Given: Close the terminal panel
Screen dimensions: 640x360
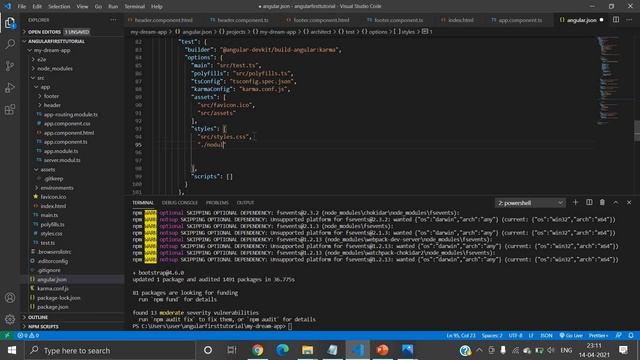Looking at the screenshot, I should click(629, 202).
